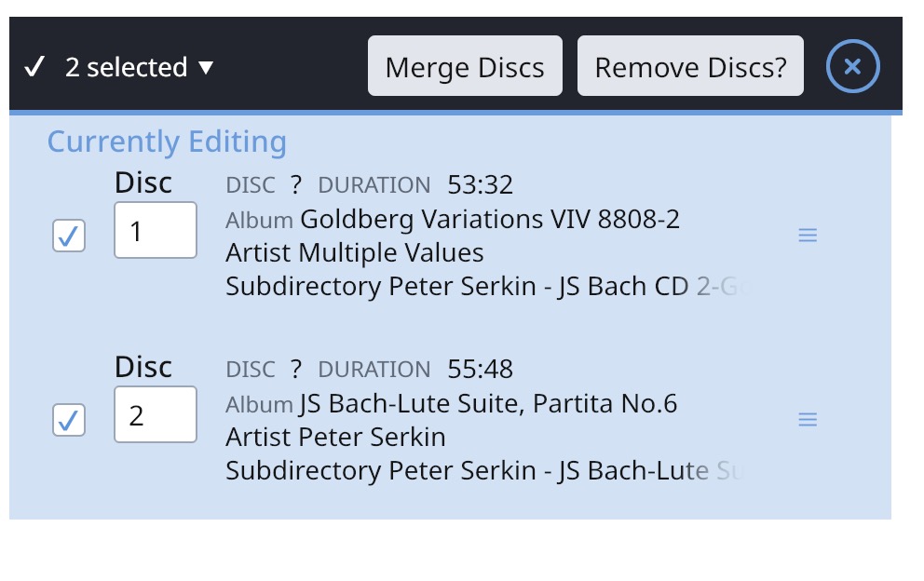Uncheck the Goldberg Variations disc checkbox
This screenshot has width=924, height=581.
point(69,236)
